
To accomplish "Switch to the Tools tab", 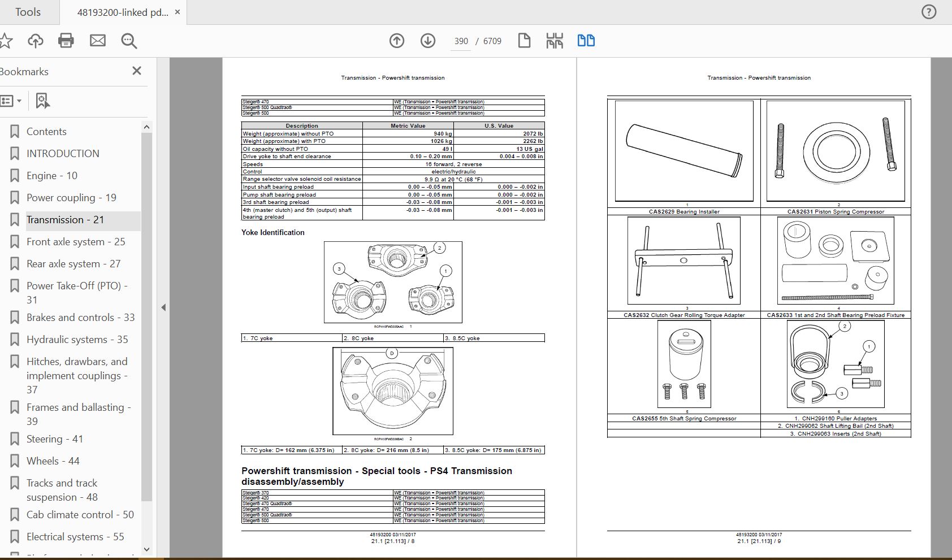I will click(28, 12).
